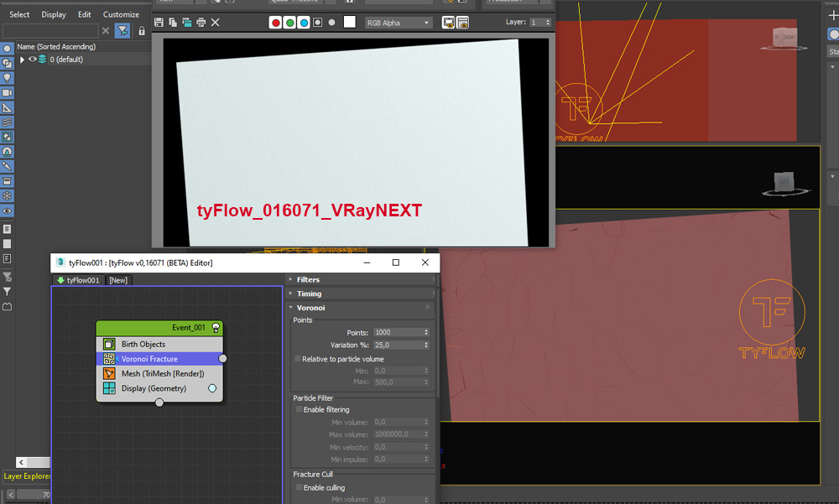This screenshot has width=839, height=504.
Task: Toggle monochrome display circle button
Action: click(331, 23)
